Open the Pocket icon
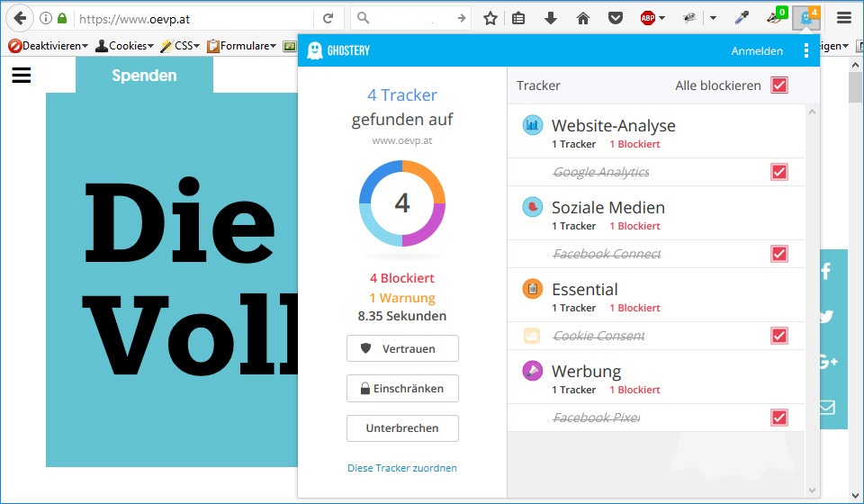The width and height of the screenshot is (864, 504). 616,18
